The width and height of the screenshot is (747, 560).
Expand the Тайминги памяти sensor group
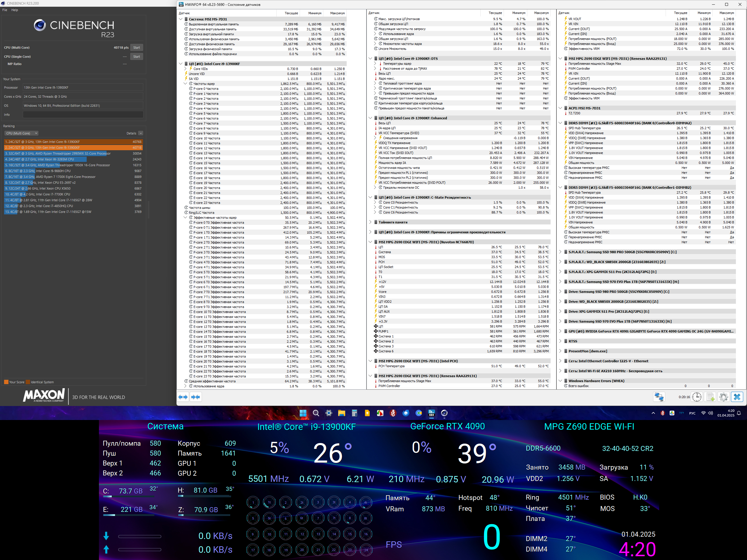point(371,222)
